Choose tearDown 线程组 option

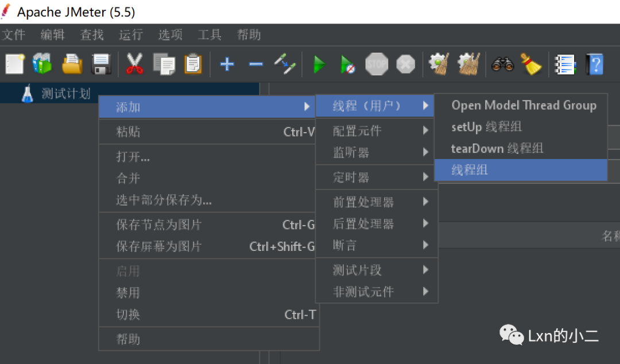pos(521,149)
